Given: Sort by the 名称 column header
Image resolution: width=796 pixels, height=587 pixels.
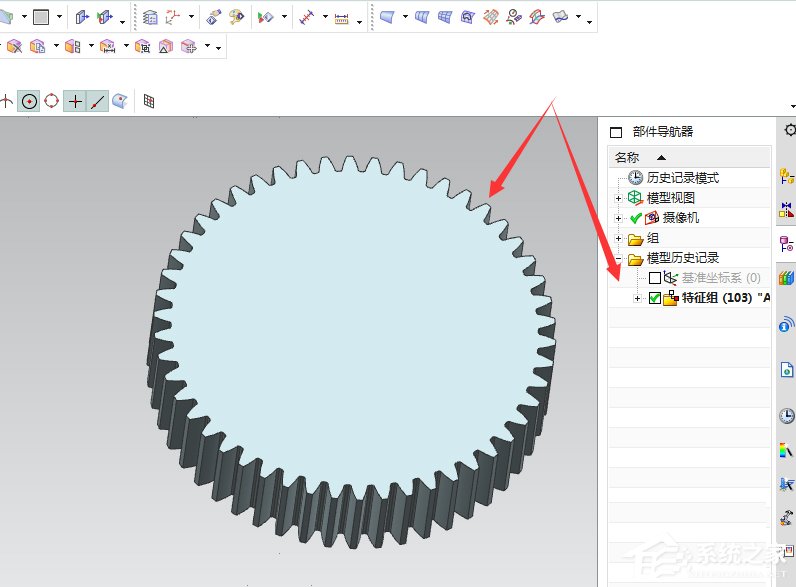Looking at the screenshot, I should click(627, 158).
